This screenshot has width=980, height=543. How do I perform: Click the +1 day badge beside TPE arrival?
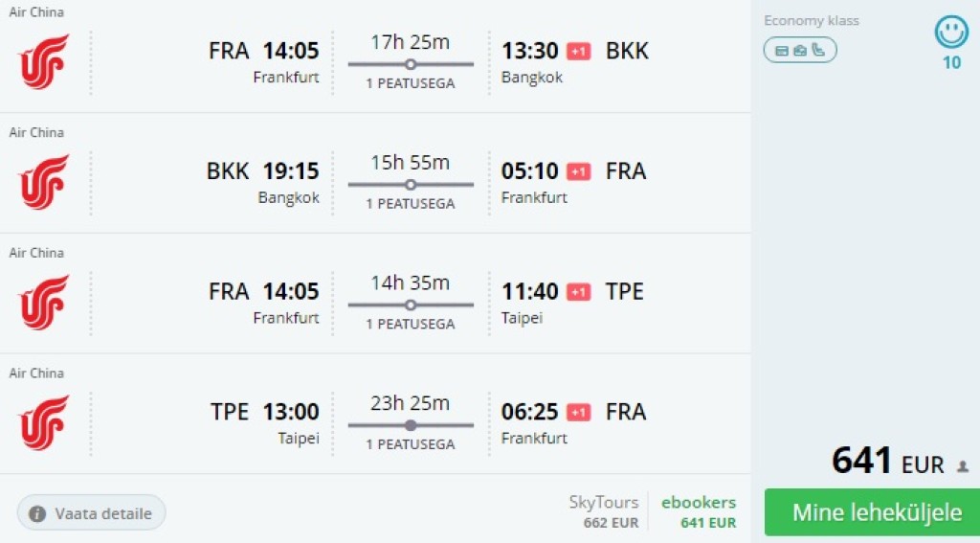tap(578, 291)
